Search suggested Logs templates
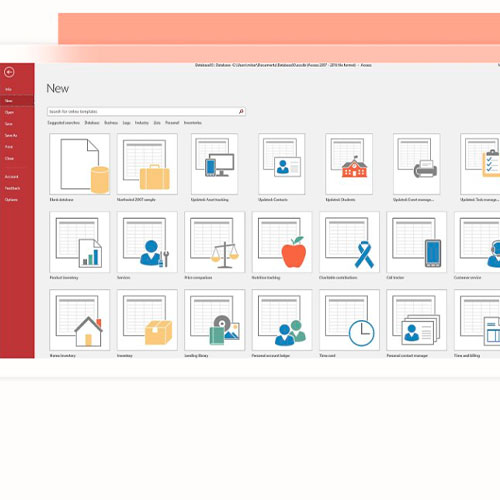 [127, 123]
